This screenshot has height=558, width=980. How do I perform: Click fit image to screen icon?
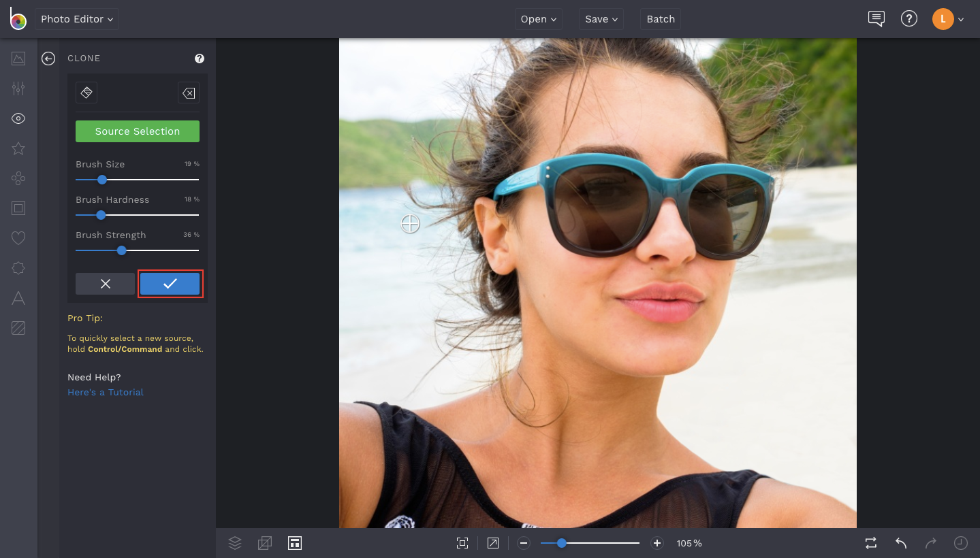point(462,543)
